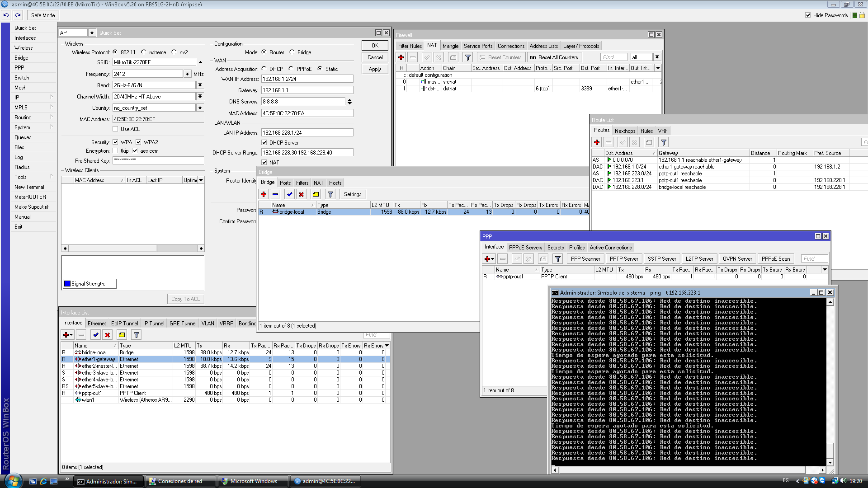Viewport: 868px width, 488px height.
Task: Add comment to Route List entry
Action: [649, 142]
